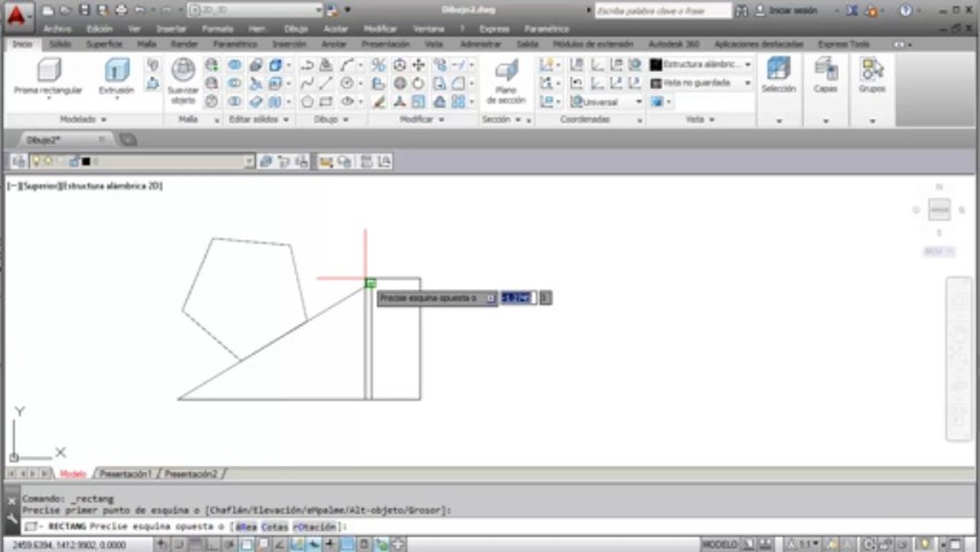980x552 pixels.
Task: Click the Help question-mark icon
Action: click(x=906, y=11)
